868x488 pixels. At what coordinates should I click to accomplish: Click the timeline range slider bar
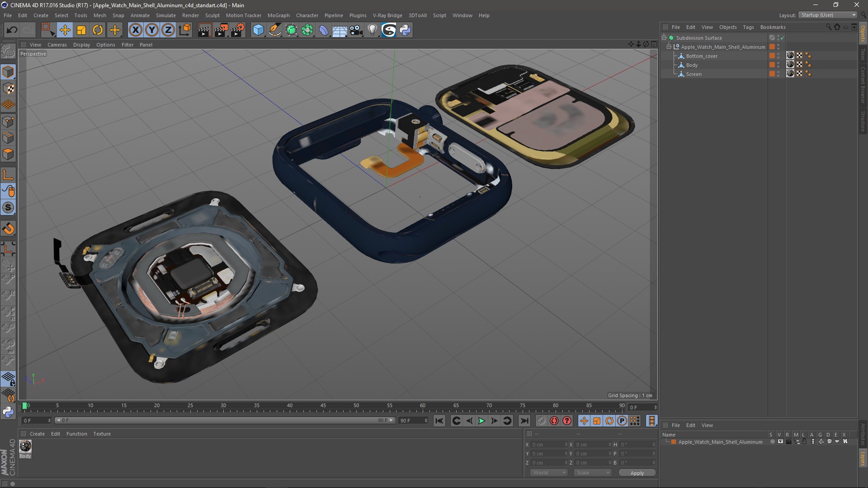click(225, 421)
